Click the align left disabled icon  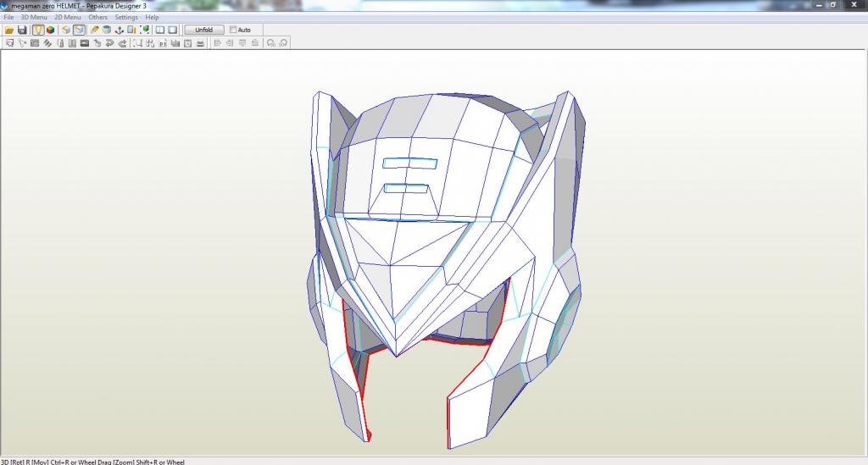tap(217, 43)
